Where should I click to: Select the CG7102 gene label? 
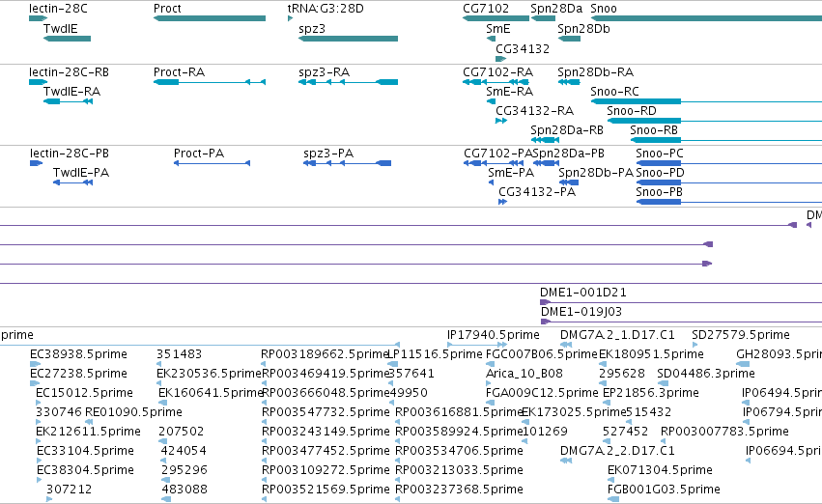pyautogui.click(x=486, y=9)
